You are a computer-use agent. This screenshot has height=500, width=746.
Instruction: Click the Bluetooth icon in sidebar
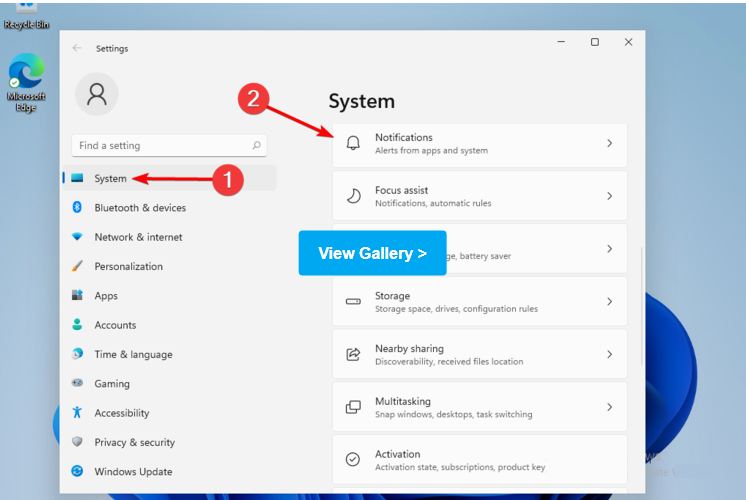point(77,207)
